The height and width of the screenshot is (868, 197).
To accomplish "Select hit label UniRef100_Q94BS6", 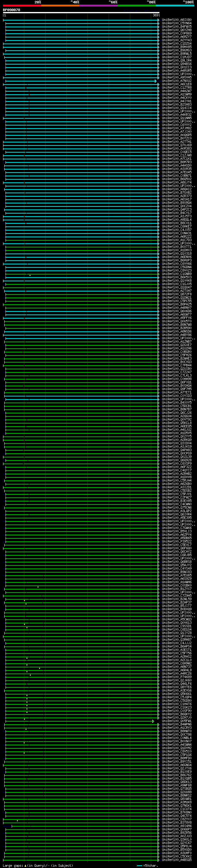I will coord(176,64).
